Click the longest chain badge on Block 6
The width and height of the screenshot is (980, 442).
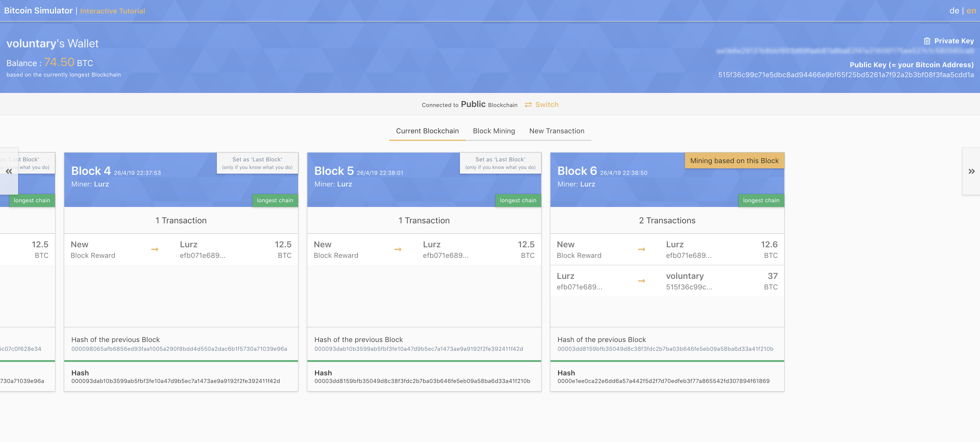pos(761,200)
